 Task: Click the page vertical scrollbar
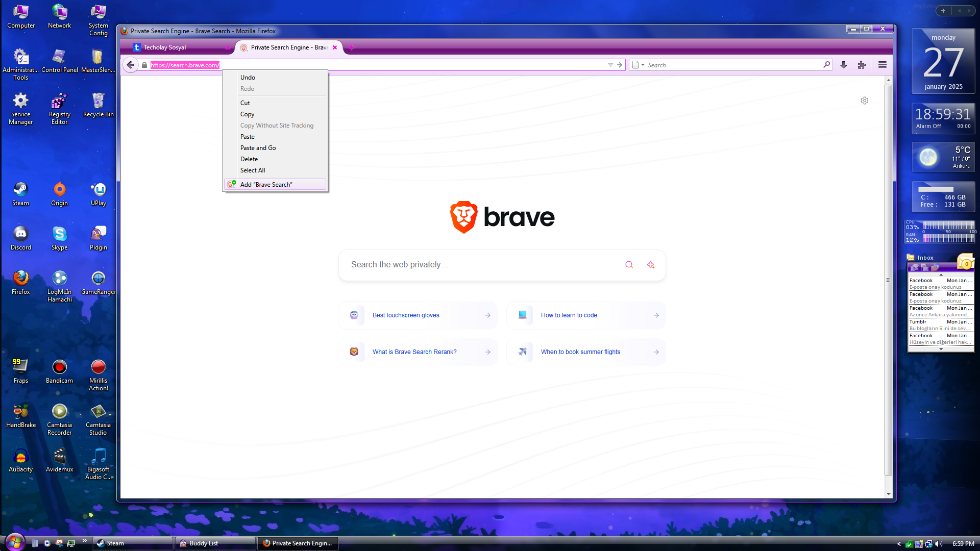[888, 280]
